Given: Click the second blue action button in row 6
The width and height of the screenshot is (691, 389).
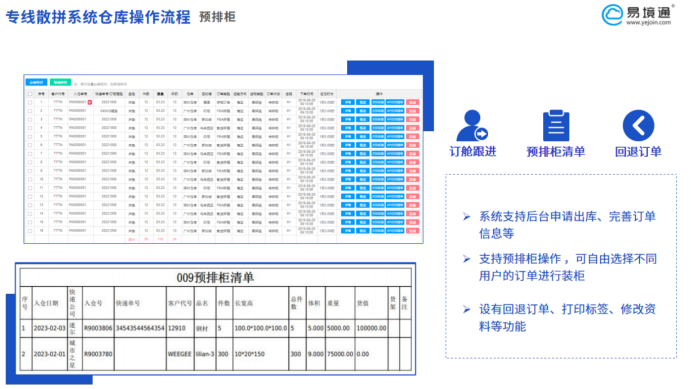Looking at the screenshot, I should tap(363, 145).
